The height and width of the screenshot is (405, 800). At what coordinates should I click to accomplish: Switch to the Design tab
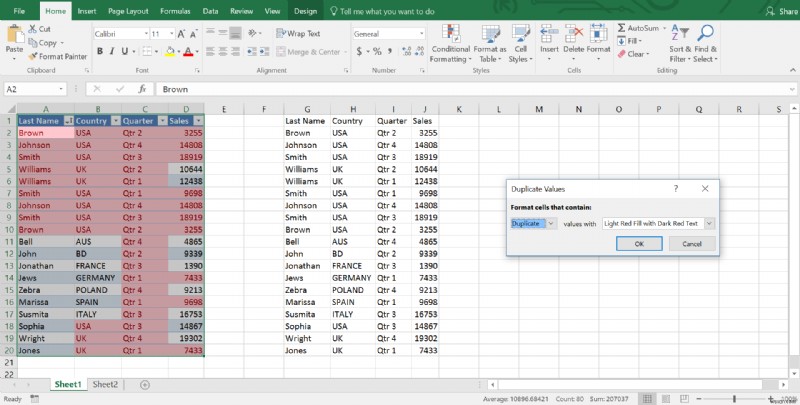(x=305, y=11)
